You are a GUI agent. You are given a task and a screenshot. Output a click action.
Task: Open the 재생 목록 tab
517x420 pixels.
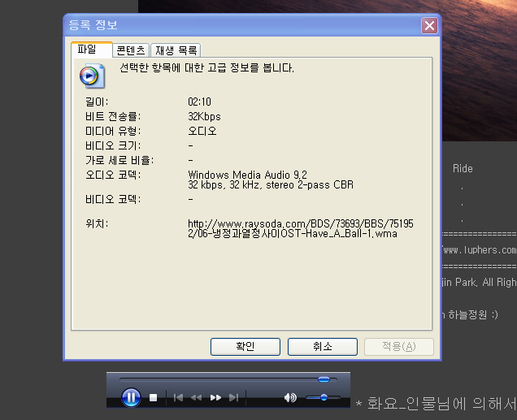[176, 50]
